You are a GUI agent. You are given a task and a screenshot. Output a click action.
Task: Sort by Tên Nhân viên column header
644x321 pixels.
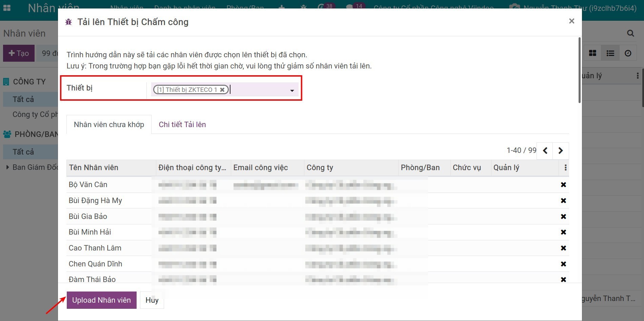(94, 168)
